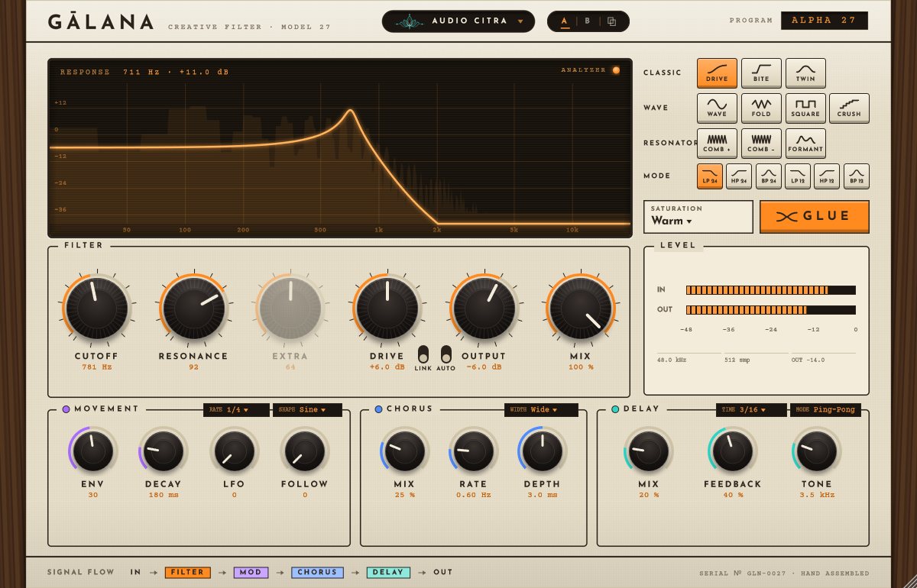Disable the Movement section power dot
The height and width of the screenshot is (588, 917).
tap(66, 409)
